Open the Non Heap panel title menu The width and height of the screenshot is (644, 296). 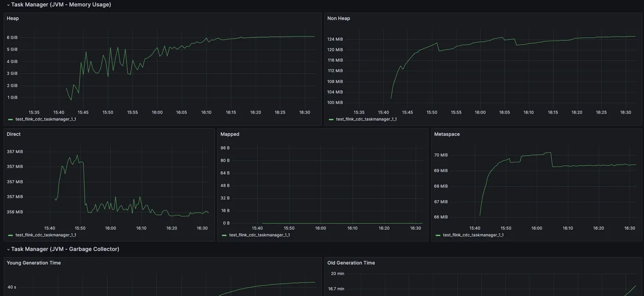(339, 18)
